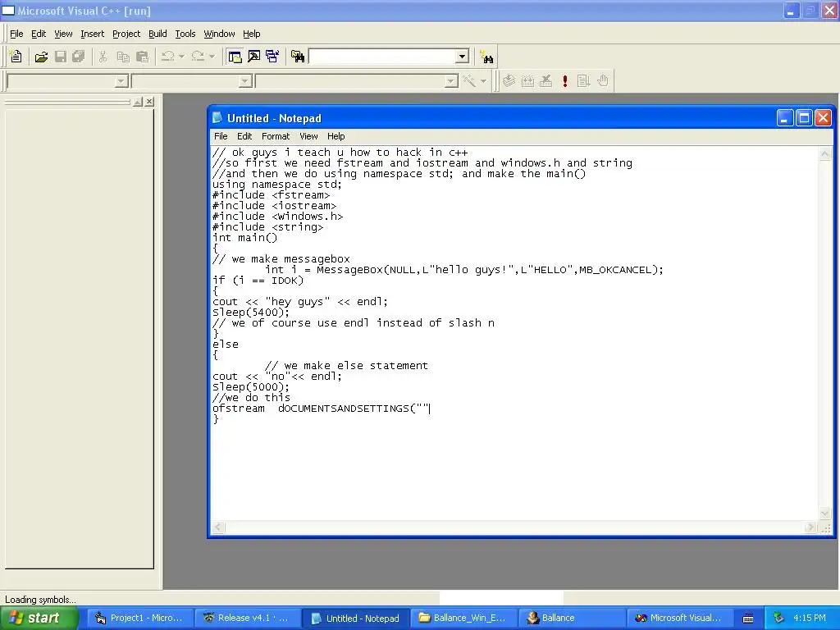Click the Paste clipboard icon
The height and width of the screenshot is (630, 840).
click(143, 57)
